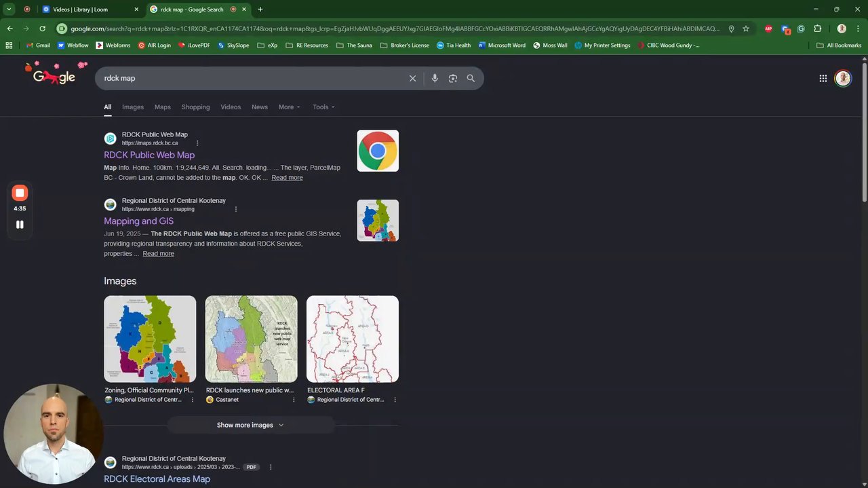The height and width of the screenshot is (488, 868).
Task: Open the ELECTORAL AREA F map thumbnail
Action: point(353,339)
